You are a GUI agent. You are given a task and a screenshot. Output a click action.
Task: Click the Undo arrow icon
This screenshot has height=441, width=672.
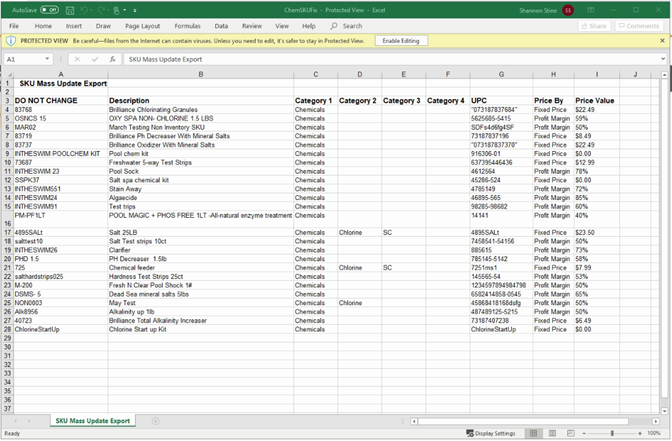[84, 10]
